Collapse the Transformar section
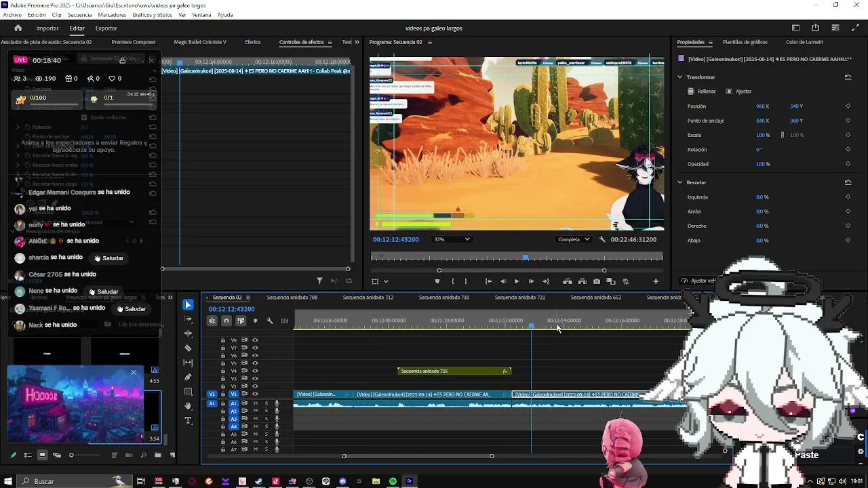Viewport: 868px width, 488px height. click(680, 77)
